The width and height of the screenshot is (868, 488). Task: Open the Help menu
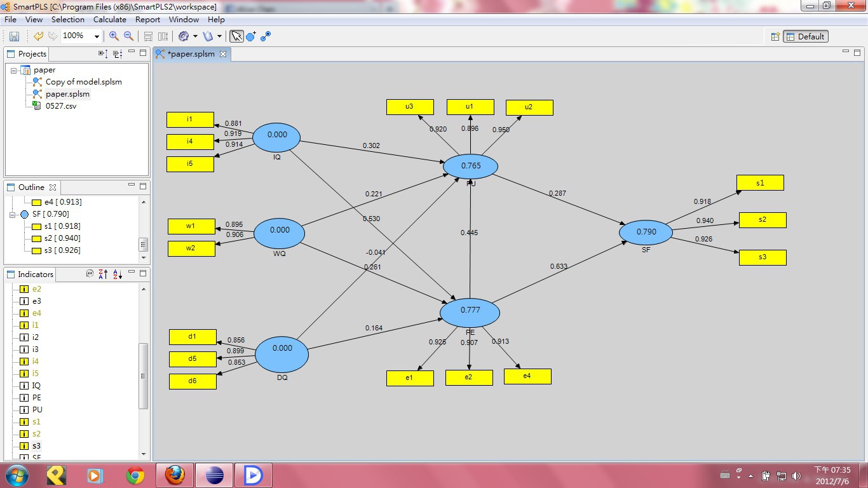pos(216,20)
